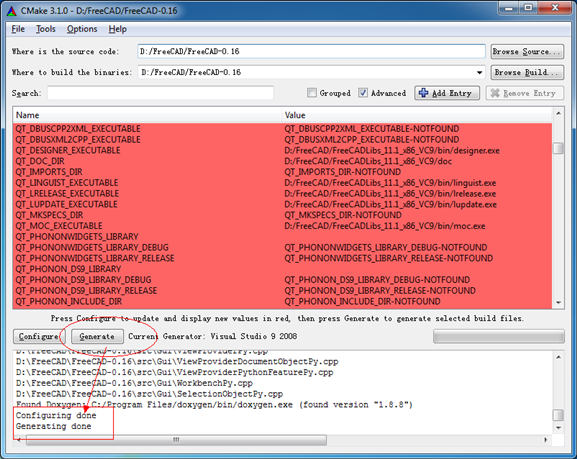
Task: Edit value ending in bin/lupdate.exe
Action: point(390,204)
